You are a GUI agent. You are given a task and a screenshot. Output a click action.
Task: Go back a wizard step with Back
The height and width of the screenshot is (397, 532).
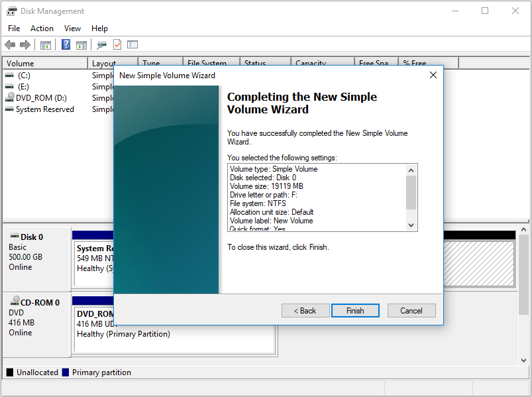click(305, 310)
